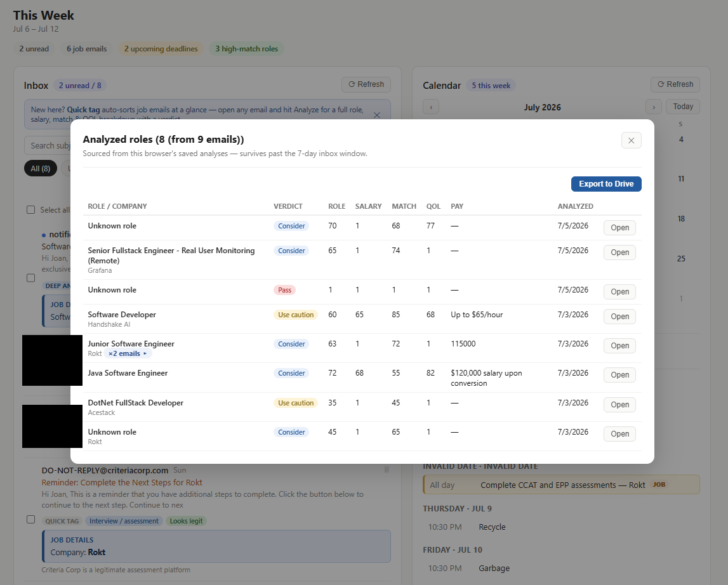Open the Java Software Engineer analysis
Image resolution: width=728 pixels, height=585 pixels.
[619, 375]
